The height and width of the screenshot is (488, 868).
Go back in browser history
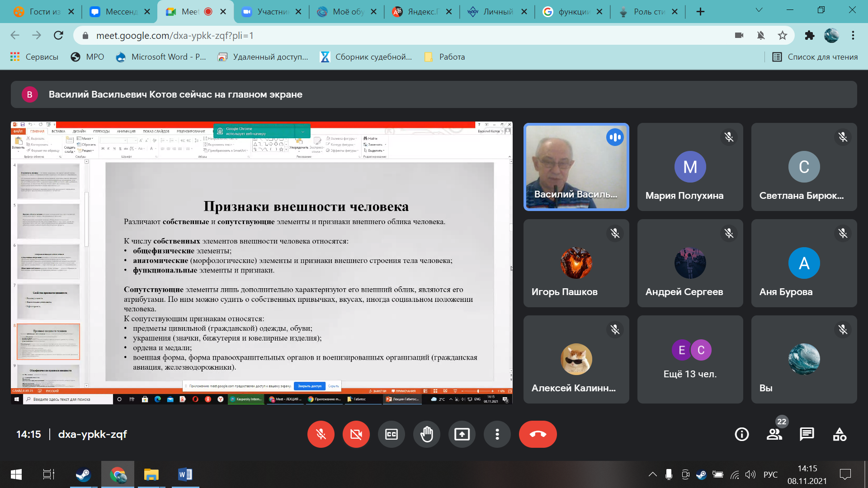tap(15, 35)
